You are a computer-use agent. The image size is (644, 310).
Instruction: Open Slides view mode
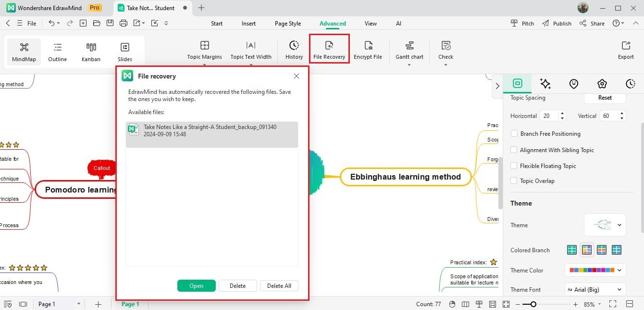125,52
